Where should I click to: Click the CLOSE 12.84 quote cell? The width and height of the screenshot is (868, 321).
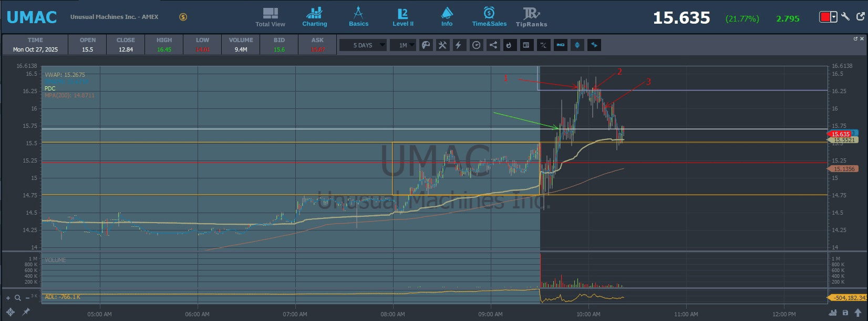coord(126,45)
